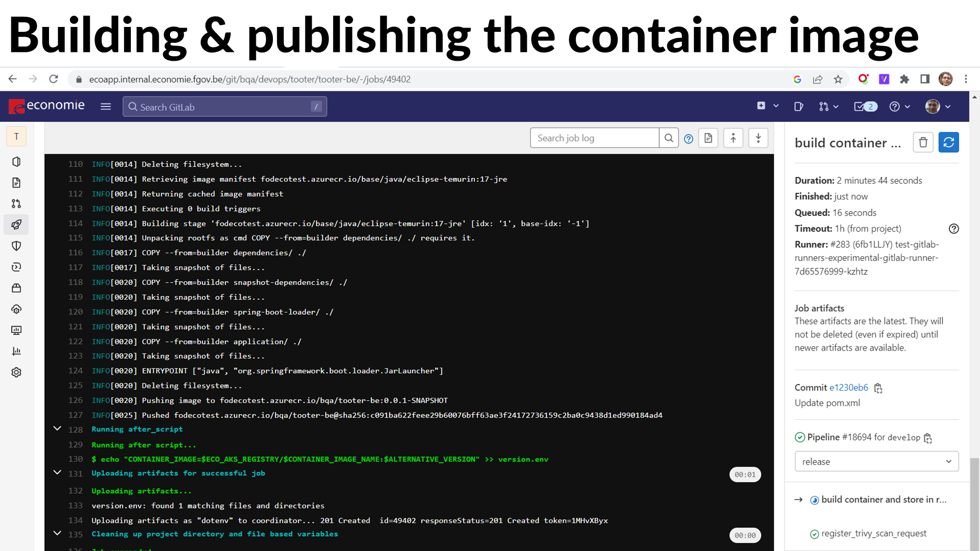The image size is (980, 551).
Task: Click into the Search job log field
Action: click(594, 138)
